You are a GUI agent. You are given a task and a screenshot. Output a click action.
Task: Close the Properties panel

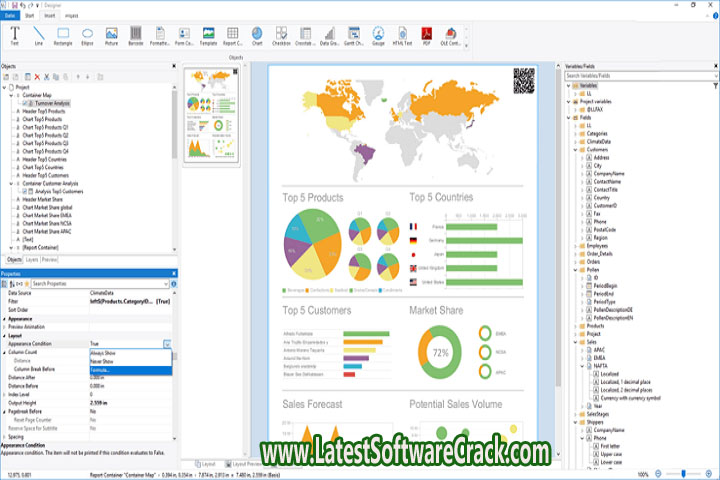pyautogui.click(x=174, y=273)
